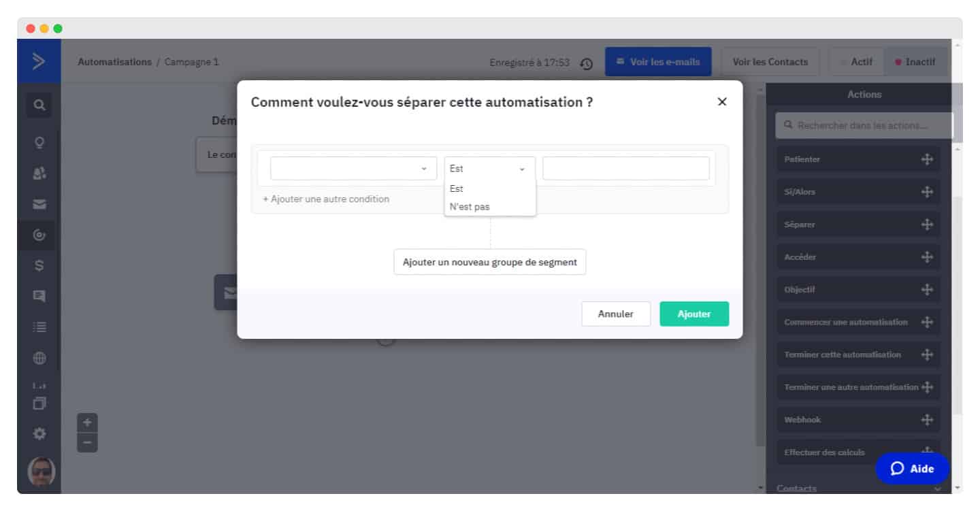Click the ActiveCampaign logo icon
980x511 pixels.
(x=39, y=61)
